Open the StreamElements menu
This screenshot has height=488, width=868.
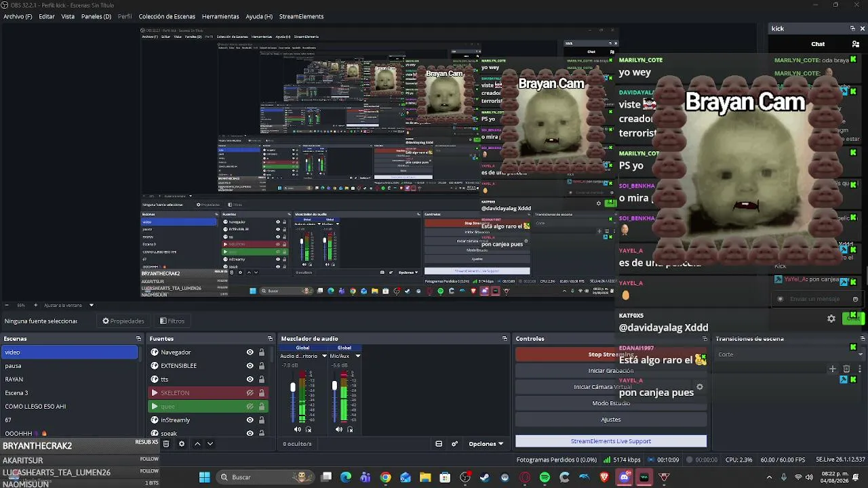coord(302,16)
